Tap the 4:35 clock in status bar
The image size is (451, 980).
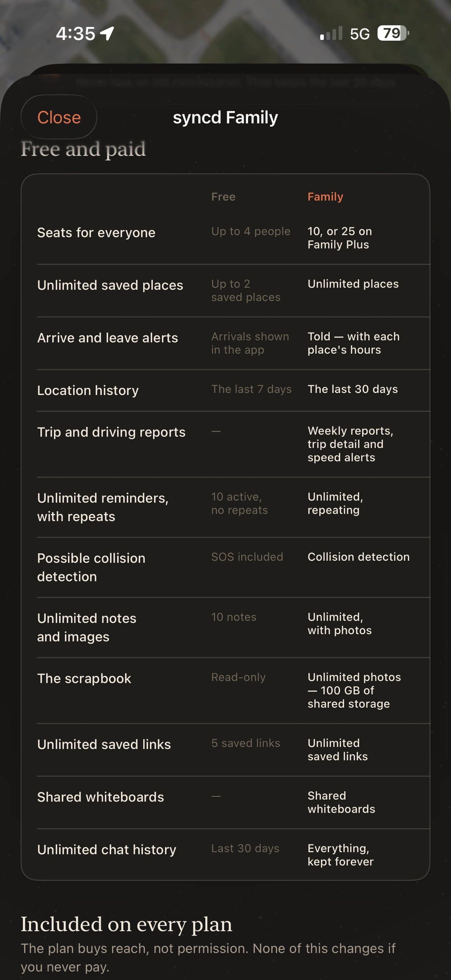pyautogui.click(x=76, y=34)
